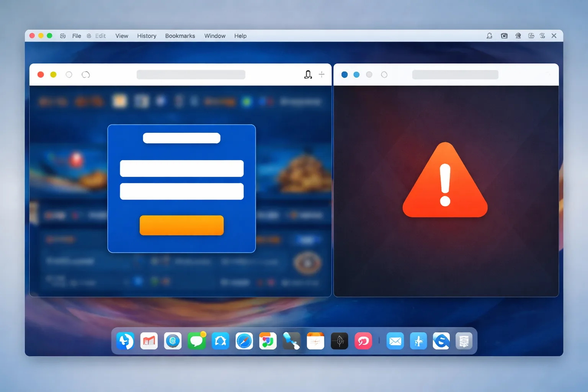Open the Edit menu
The width and height of the screenshot is (588, 392).
click(100, 36)
